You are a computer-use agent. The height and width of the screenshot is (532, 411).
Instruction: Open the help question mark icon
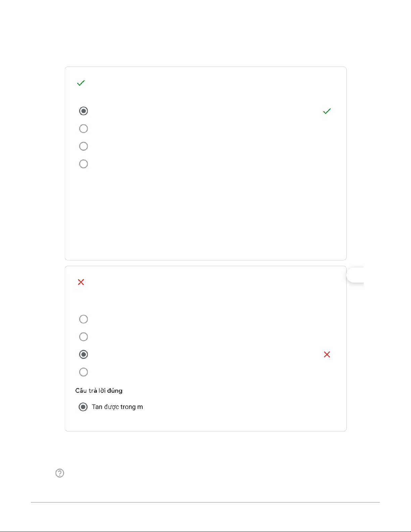pos(60,473)
